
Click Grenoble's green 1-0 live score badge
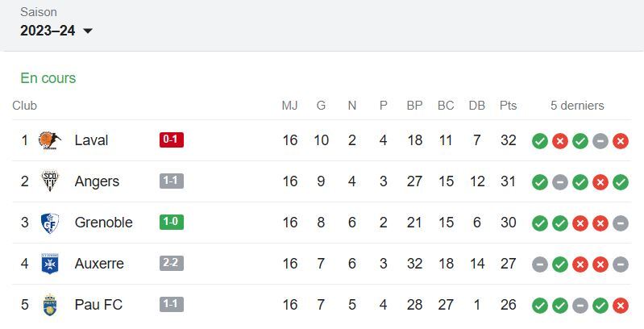click(x=172, y=223)
